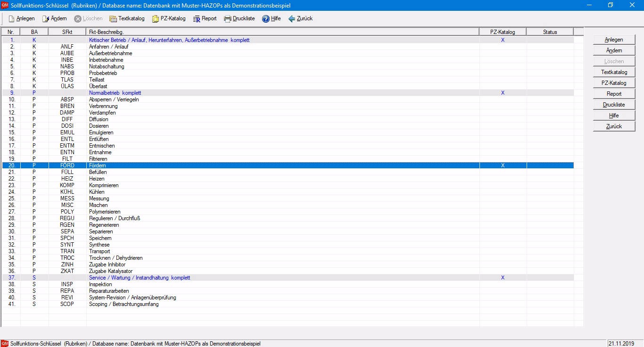This screenshot has width=644, height=347.
Task: Select the 'Messung' row
Action: coord(288,198)
